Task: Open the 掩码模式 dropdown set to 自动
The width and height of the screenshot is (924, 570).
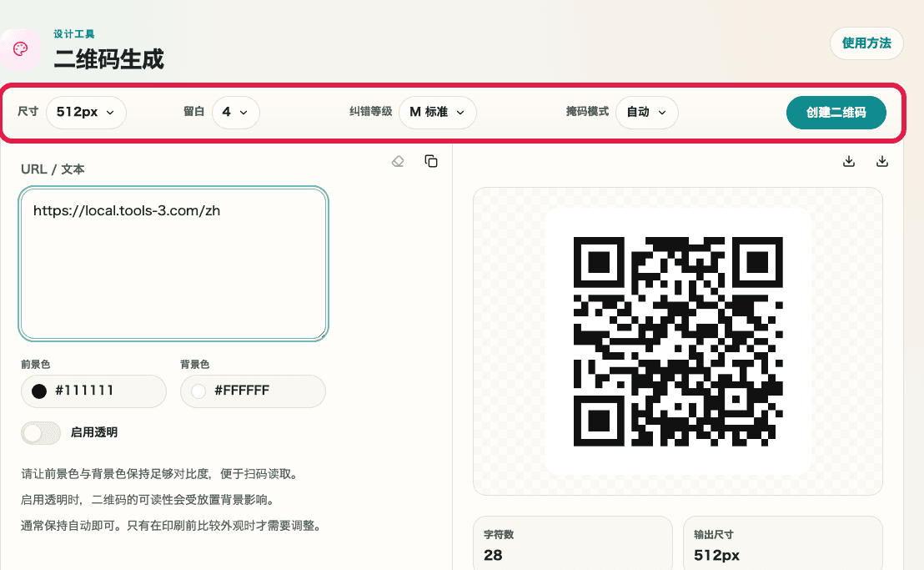Action: click(646, 112)
